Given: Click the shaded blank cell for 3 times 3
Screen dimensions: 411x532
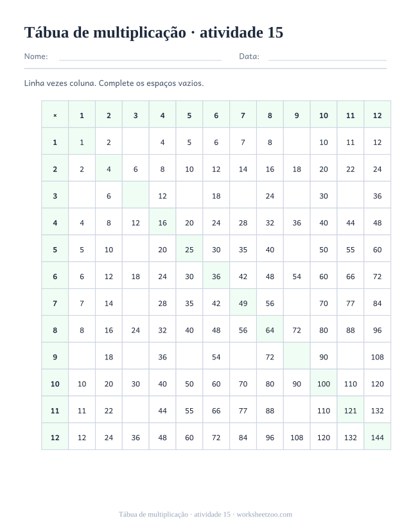Looking at the screenshot, I should click(136, 196).
